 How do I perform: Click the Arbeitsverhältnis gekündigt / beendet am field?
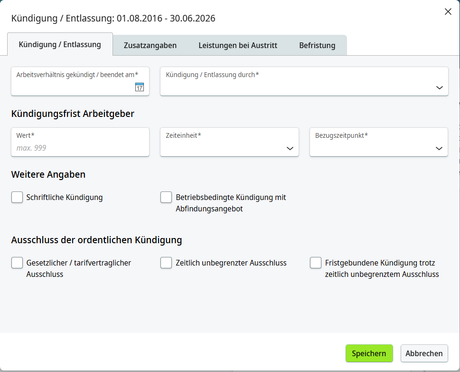click(80, 81)
